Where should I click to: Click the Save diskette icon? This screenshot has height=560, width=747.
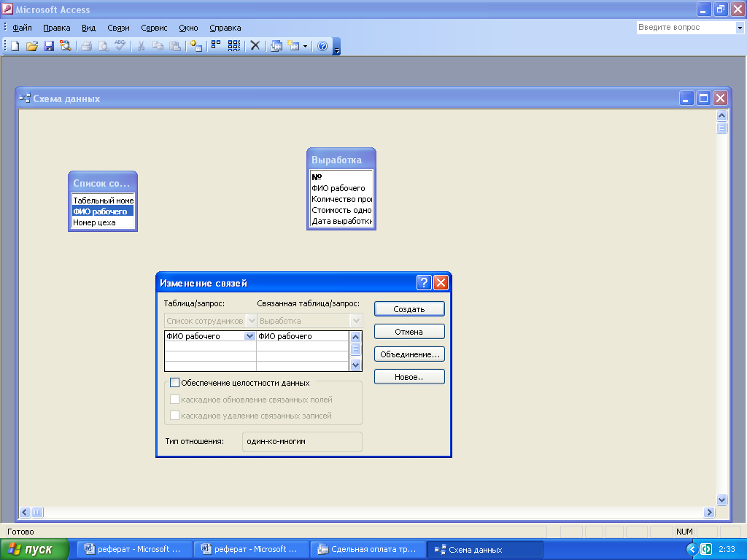tap(49, 46)
